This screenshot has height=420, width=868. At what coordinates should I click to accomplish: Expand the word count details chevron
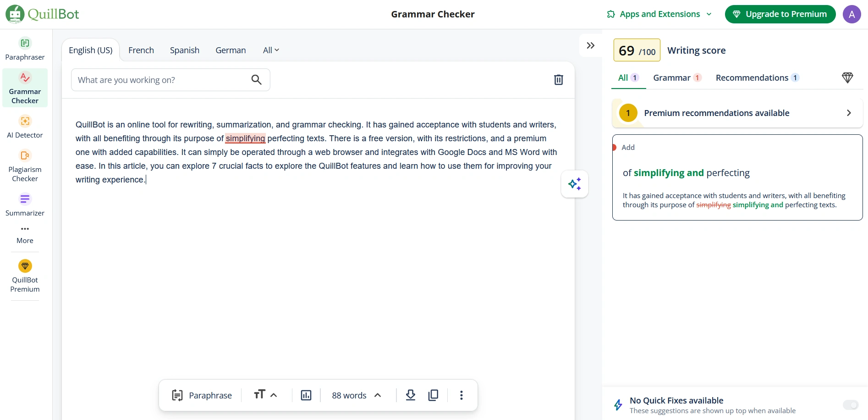[378, 395]
